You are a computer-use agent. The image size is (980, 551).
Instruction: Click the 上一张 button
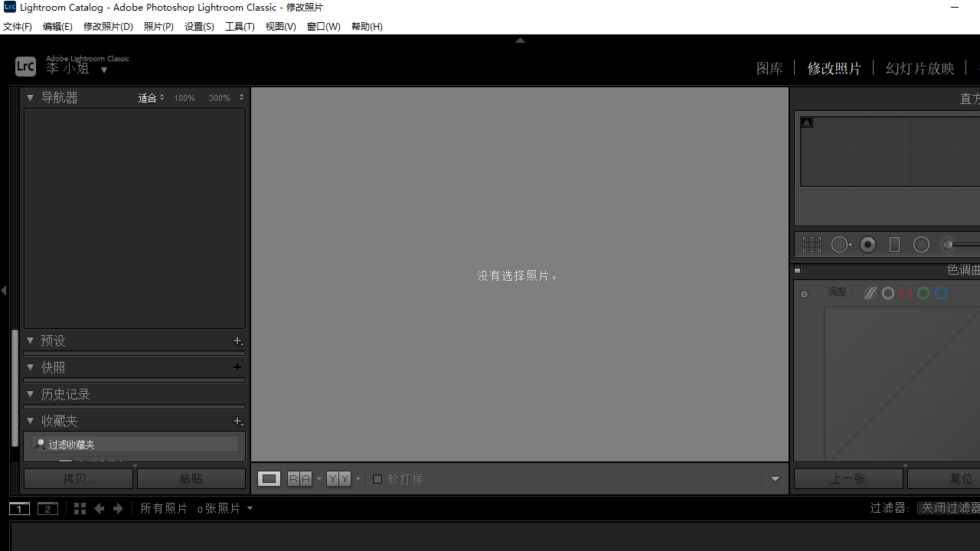848,478
